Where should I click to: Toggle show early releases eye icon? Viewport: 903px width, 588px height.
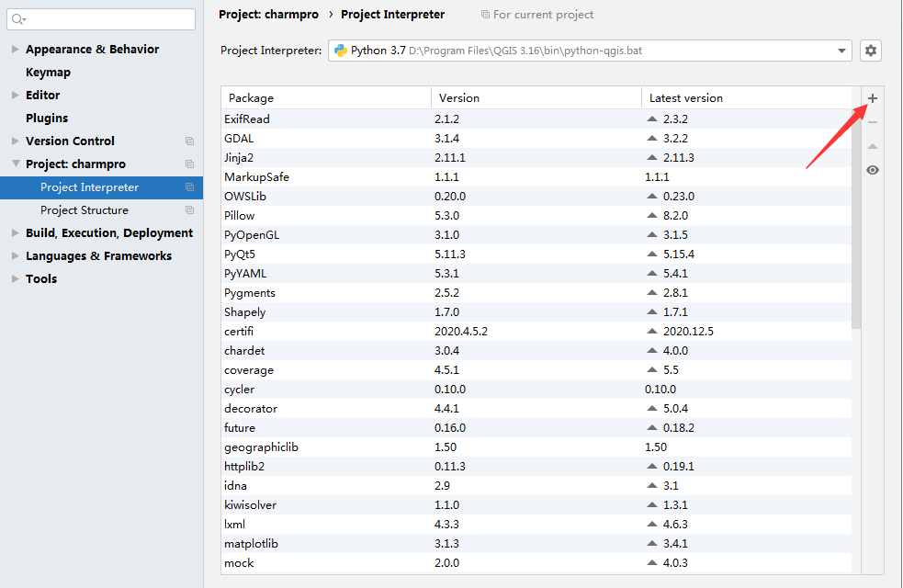[873, 170]
